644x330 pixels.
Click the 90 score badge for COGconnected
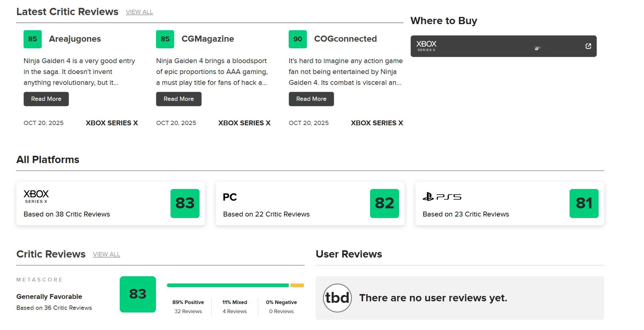tap(298, 39)
